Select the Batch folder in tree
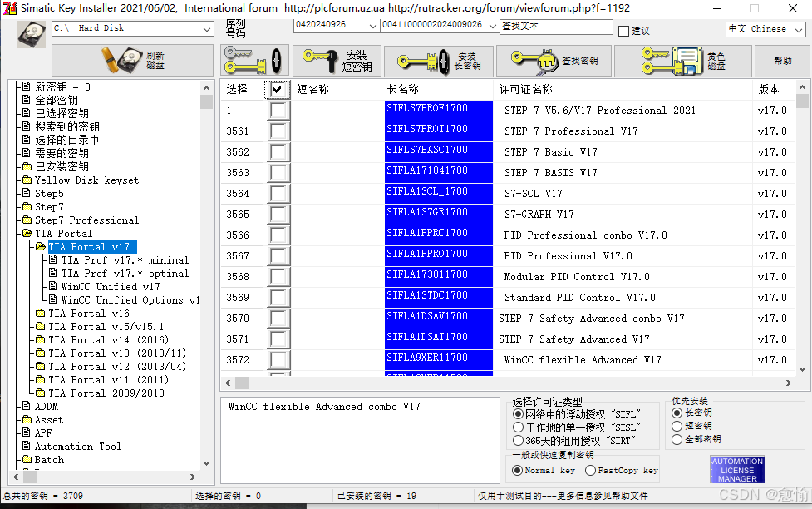Image resolution: width=812 pixels, height=509 pixels. (x=49, y=460)
